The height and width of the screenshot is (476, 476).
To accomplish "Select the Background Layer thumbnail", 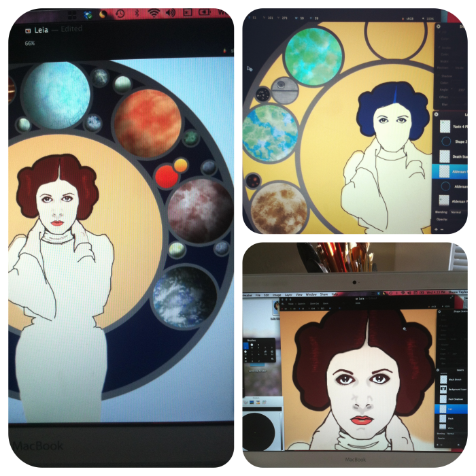I will click(x=443, y=389).
